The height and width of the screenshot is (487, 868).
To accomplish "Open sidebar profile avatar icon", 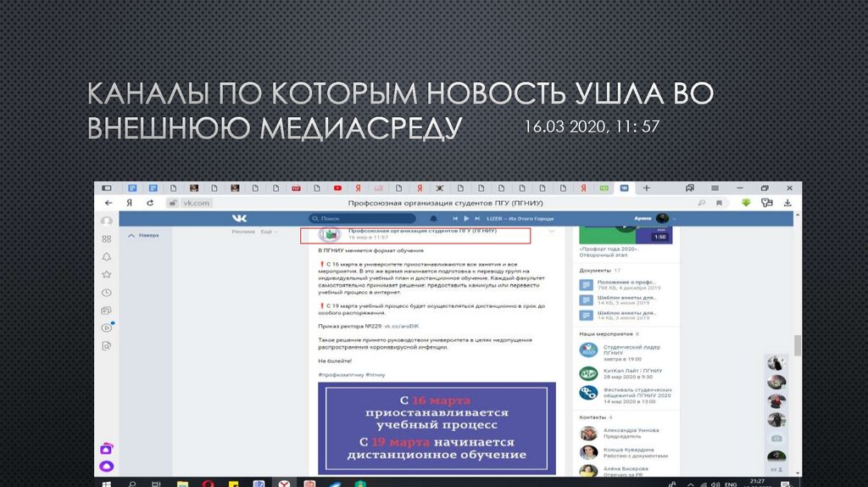I will (106, 221).
